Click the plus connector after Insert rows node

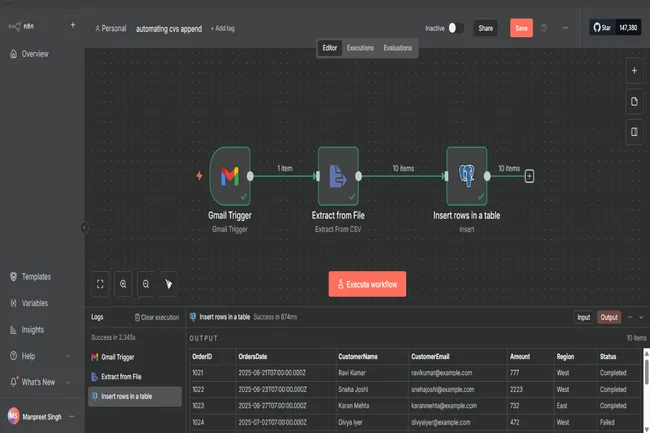tap(529, 176)
